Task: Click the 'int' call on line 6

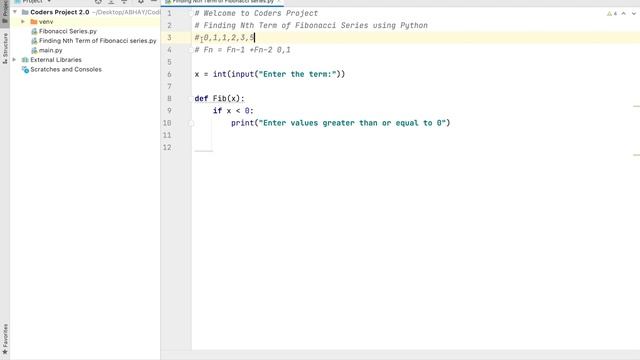Action: coord(219,74)
